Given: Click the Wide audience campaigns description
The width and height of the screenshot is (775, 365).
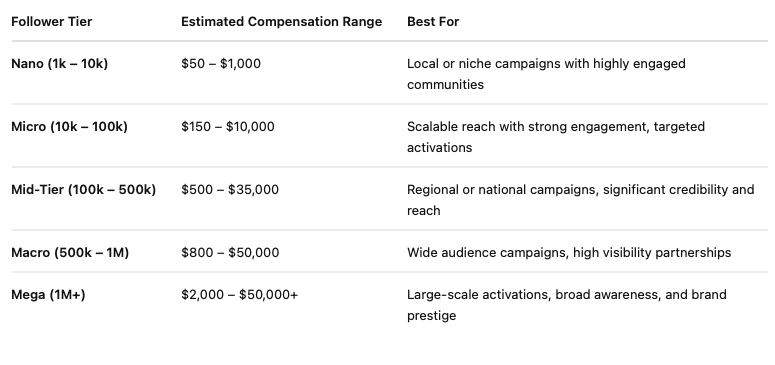Looking at the screenshot, I should point(569,253).
